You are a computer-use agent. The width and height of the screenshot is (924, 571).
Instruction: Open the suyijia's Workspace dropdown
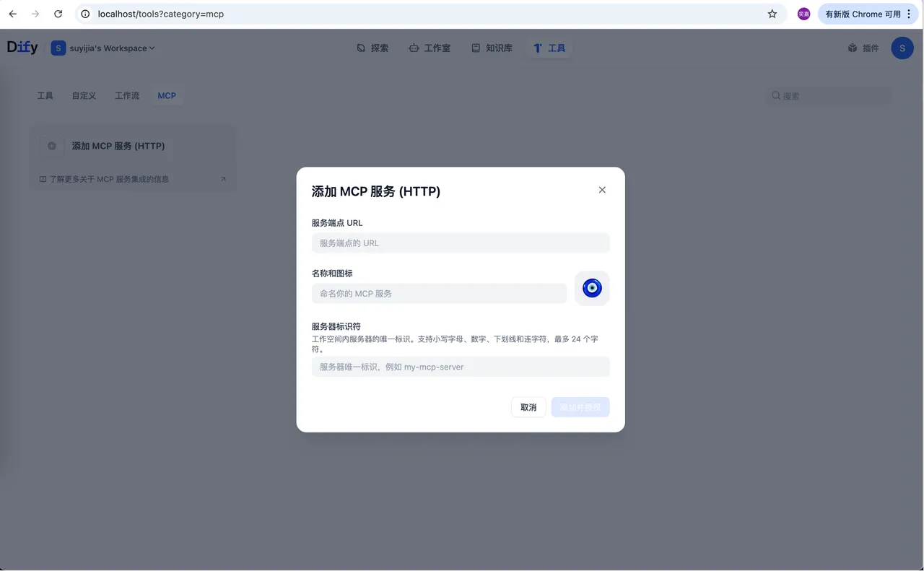click(x=103, y=48)
